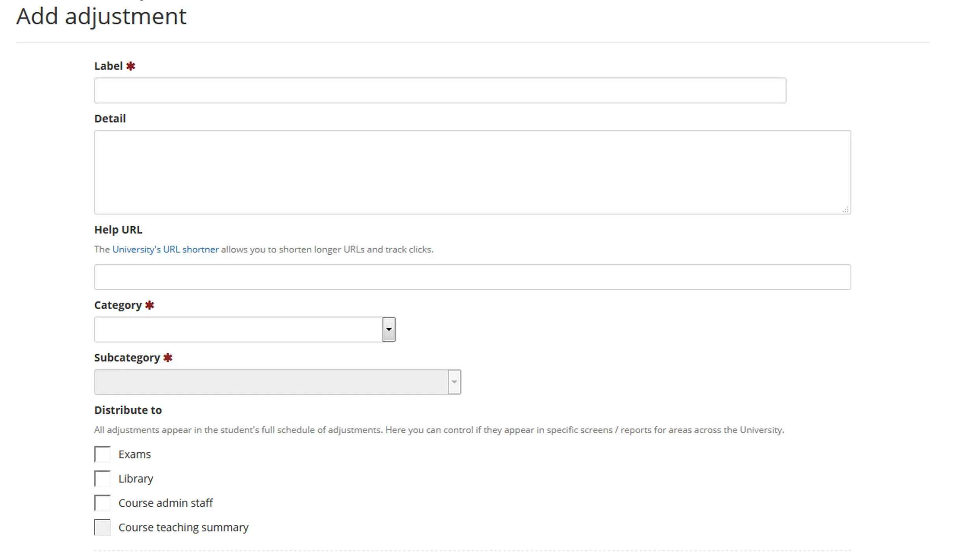Viewport: 980px width, 552px height.
Task: Click the red asterisk beside Subcategory
Action: point(168,358)
